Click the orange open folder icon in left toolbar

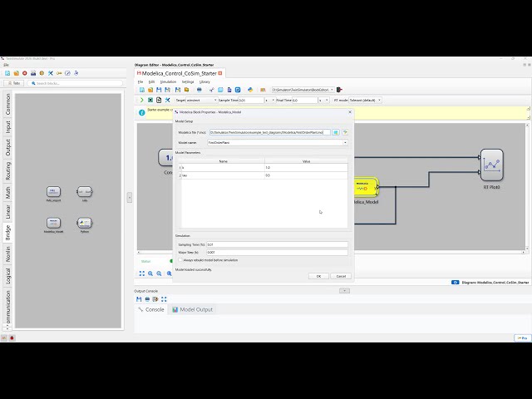click(16, 73)
